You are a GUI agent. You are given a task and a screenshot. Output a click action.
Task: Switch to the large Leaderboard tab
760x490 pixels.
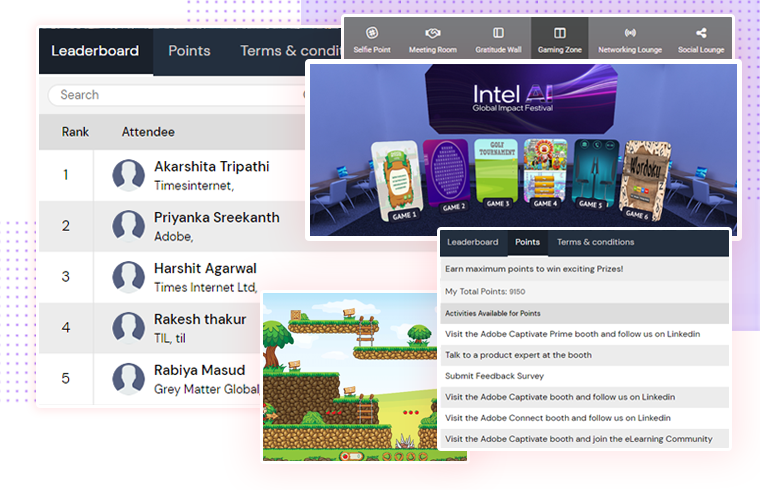pos(95,51)
